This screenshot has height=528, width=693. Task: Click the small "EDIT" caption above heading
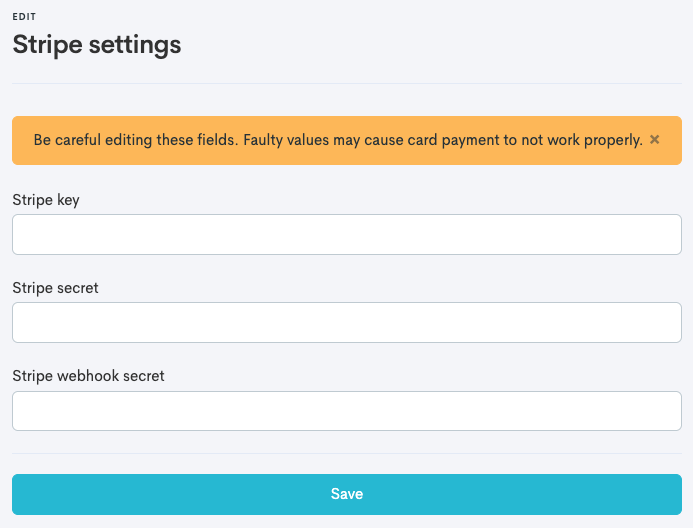[x=22, y=17]
